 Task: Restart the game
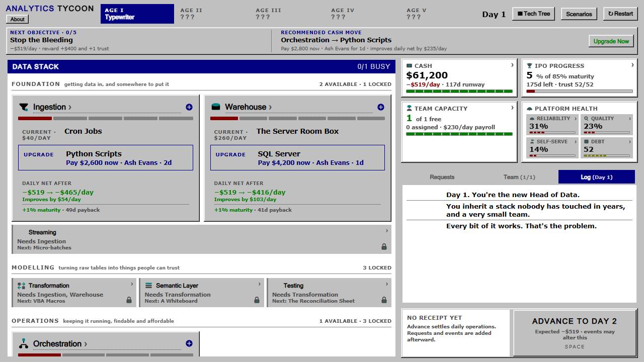620,14
